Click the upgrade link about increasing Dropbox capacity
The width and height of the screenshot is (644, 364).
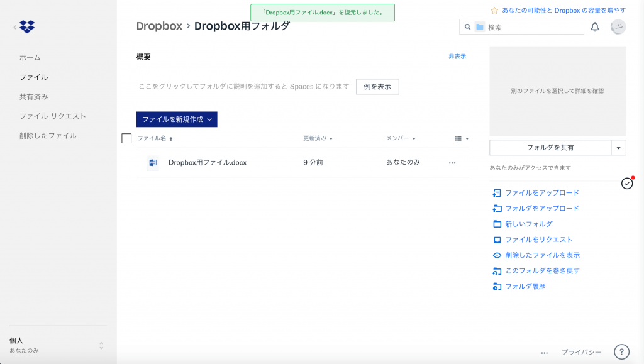point(563,10)
